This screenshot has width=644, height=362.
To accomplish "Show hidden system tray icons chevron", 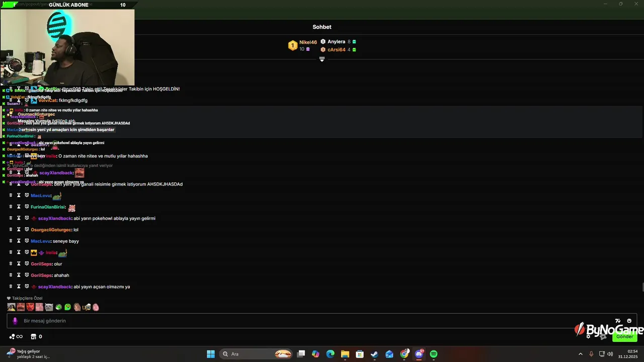I will [580, 354].
